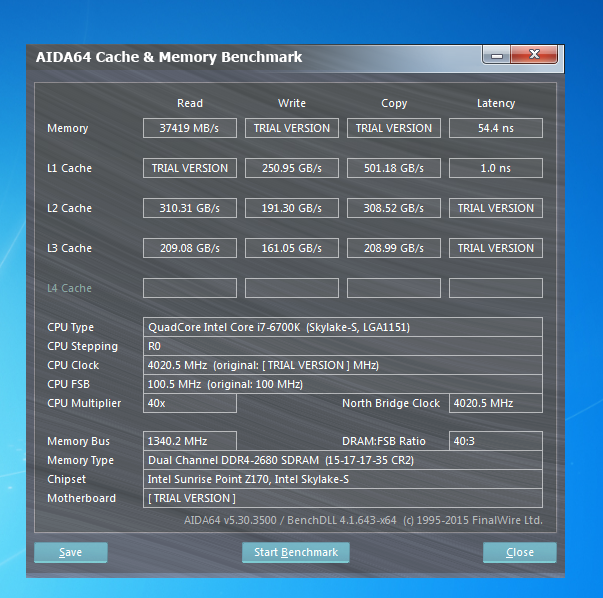Click L2 Cache Write 191.30 GB/s

[x=292, y=208]
